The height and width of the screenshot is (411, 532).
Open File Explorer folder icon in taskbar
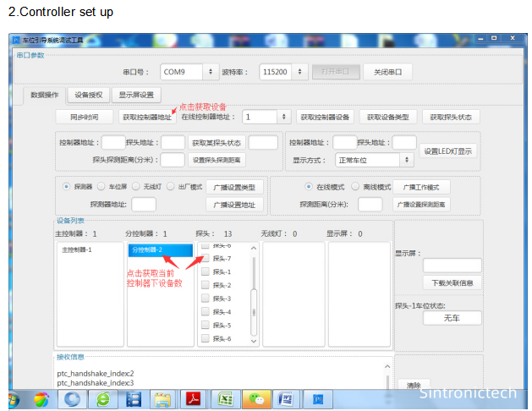pyautogui.click(x=162, y=398)
